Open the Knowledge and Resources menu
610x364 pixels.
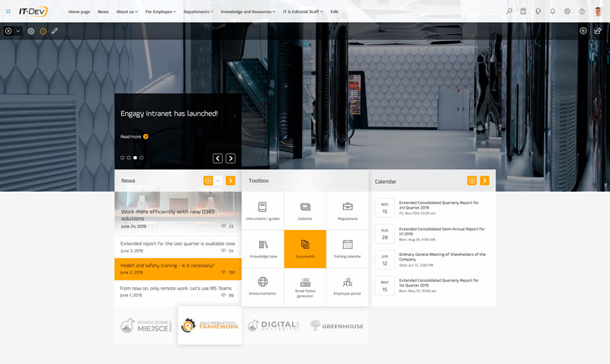tap(249, 12)
